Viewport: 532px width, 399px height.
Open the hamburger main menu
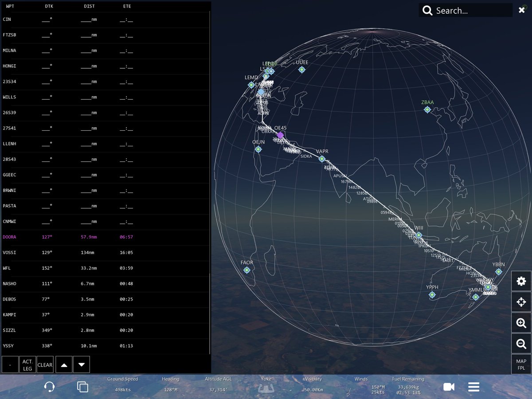point(474,387)
